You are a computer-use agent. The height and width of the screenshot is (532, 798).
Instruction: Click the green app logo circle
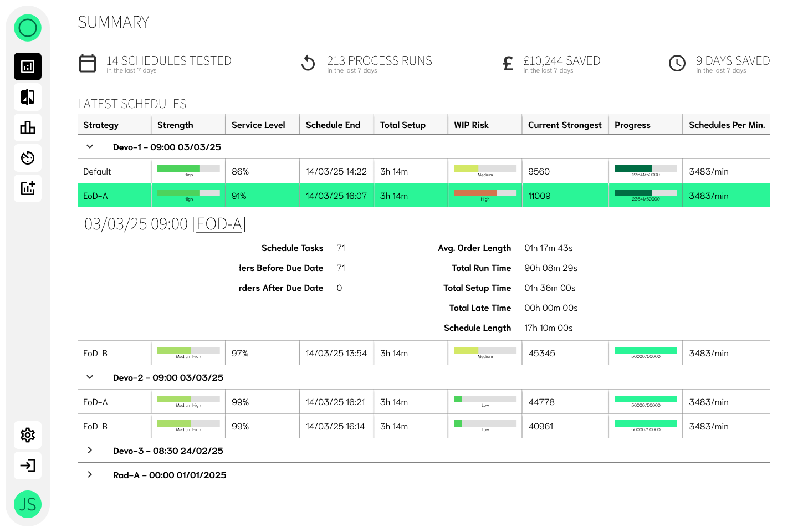(x=27, y=27)
